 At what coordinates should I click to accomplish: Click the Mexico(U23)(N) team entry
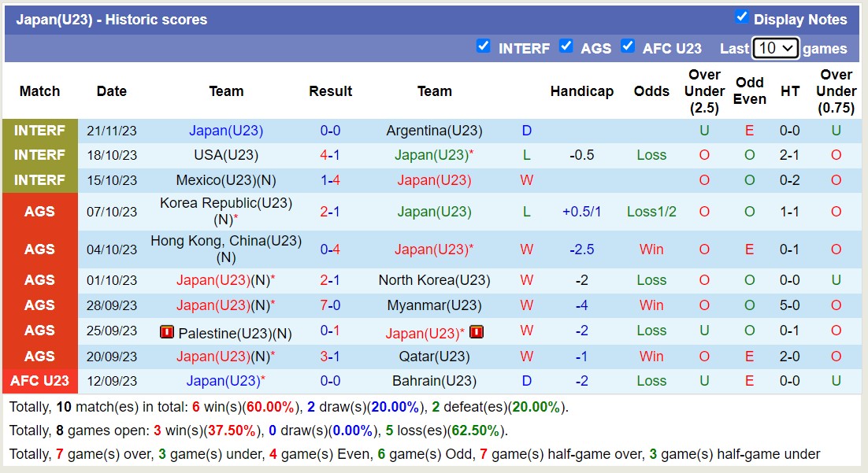click(226, 180)
